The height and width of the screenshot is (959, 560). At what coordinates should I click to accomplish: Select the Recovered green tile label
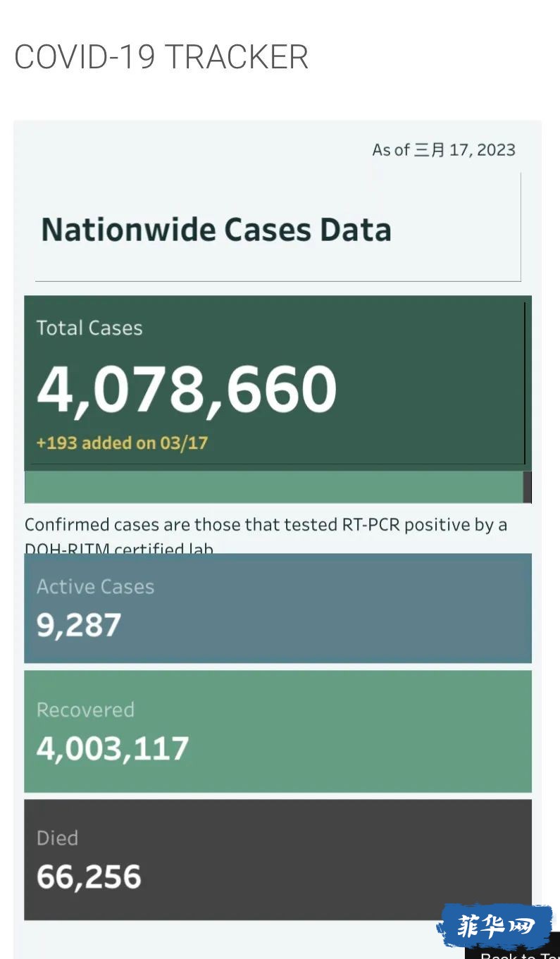pyautogui.click(x=85, y=710)
